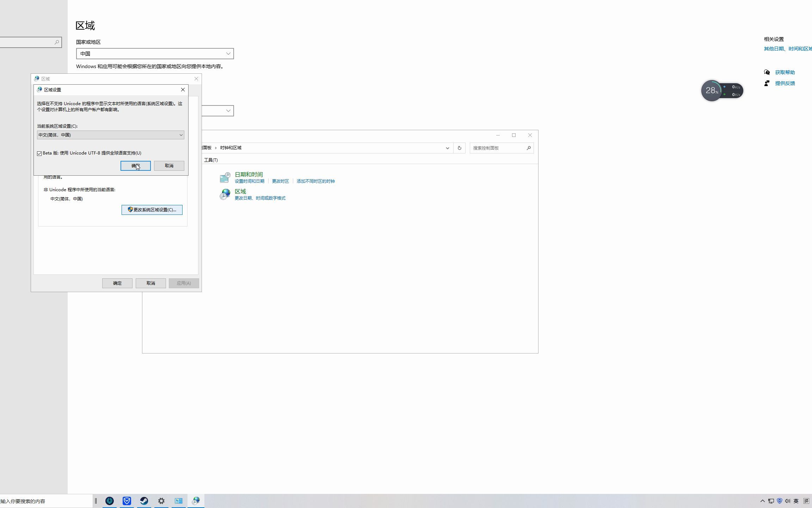Click the 区域 globe clock icon
This screenshot has width=812, height=508.
click(x=225, y=194)
